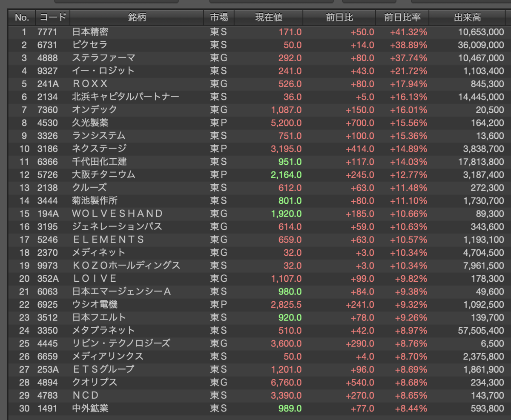The width and height of the screenshot is (511, 420).
Task: Click the current price 6,760.0
Action: point(286,382)
